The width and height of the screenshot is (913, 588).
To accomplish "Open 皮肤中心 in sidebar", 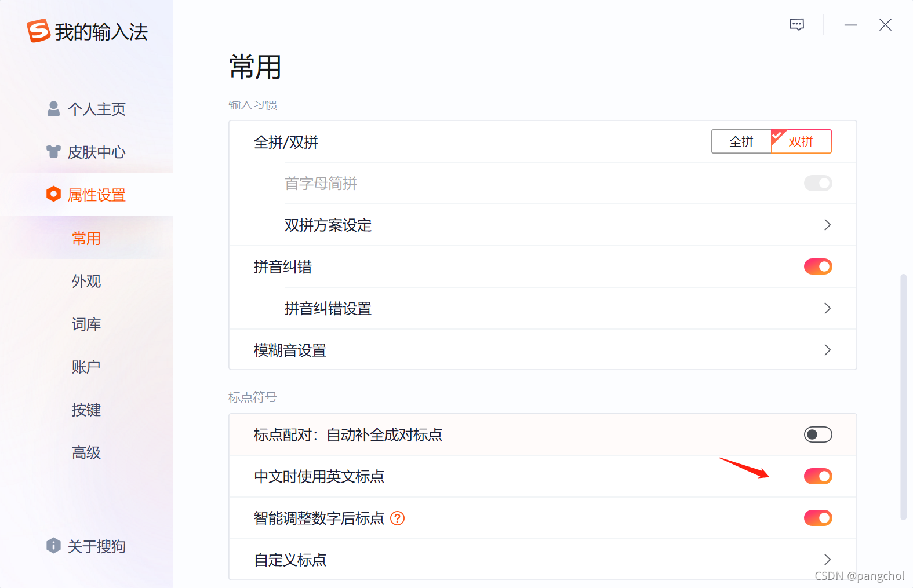I will tap(86, 152).
